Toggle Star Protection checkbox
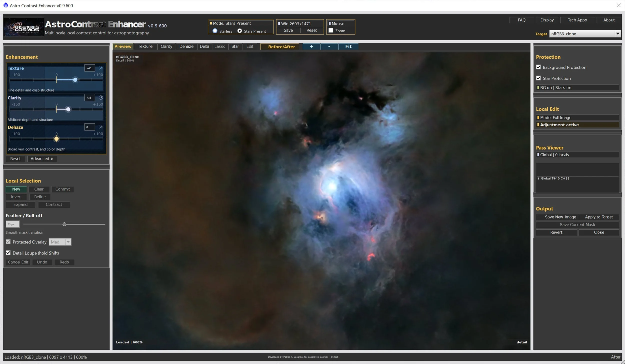The height and width of the screenshot is (364, 625). point(538,78)
